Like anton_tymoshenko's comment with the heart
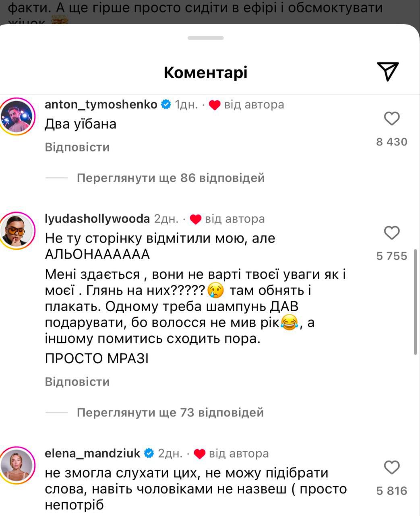 point(392,119)
